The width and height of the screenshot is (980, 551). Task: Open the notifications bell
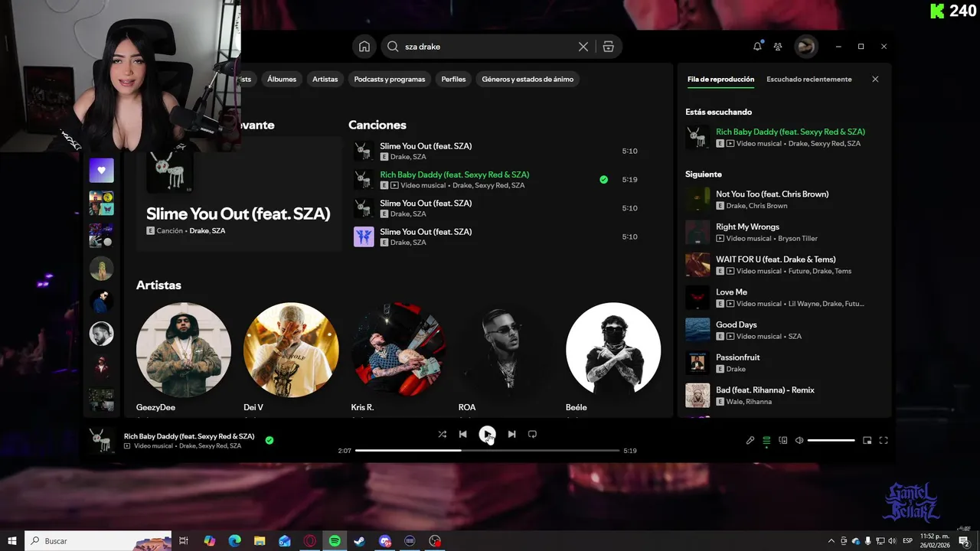(757, 47)
